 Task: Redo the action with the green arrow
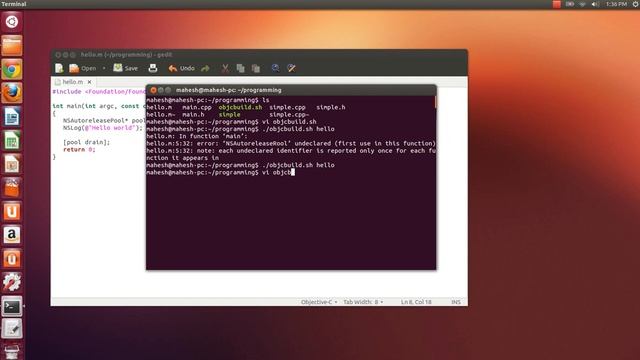click(205, 68)
